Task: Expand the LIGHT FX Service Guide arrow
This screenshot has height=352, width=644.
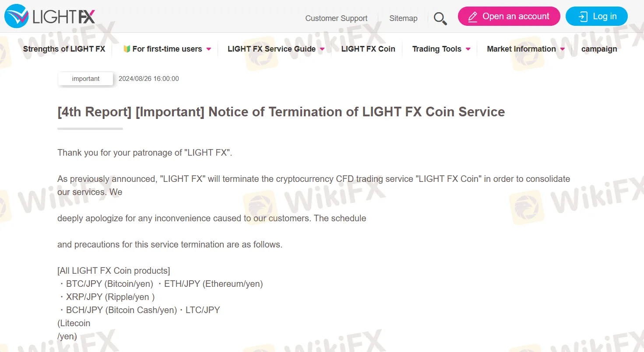Action: tap(322, 49)
